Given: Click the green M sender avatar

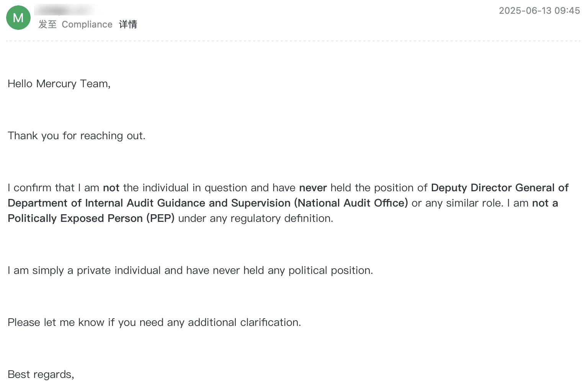Looking at the screenshot, I should 18,18.
